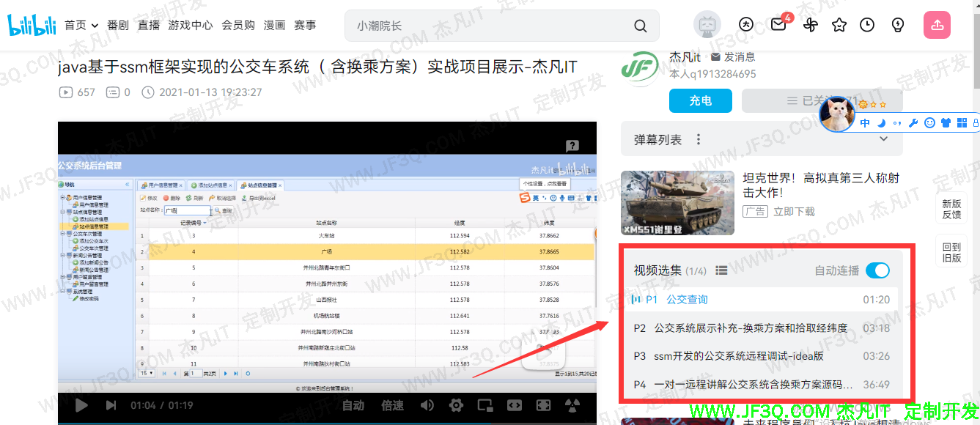Open the dynamic feed pinwheel icon
Image resolution: width=980 pixels, height=425 pixels.
tap(810, 25)
